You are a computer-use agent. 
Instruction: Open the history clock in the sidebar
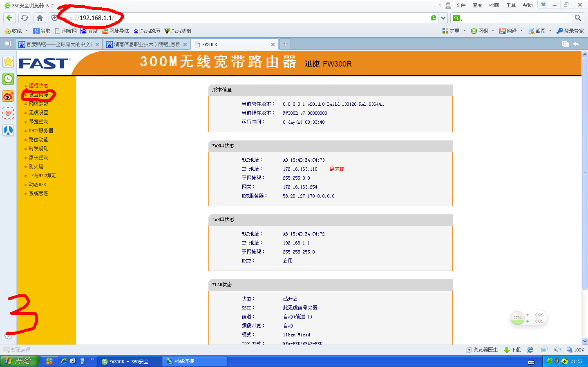click(x=8, y=79)
